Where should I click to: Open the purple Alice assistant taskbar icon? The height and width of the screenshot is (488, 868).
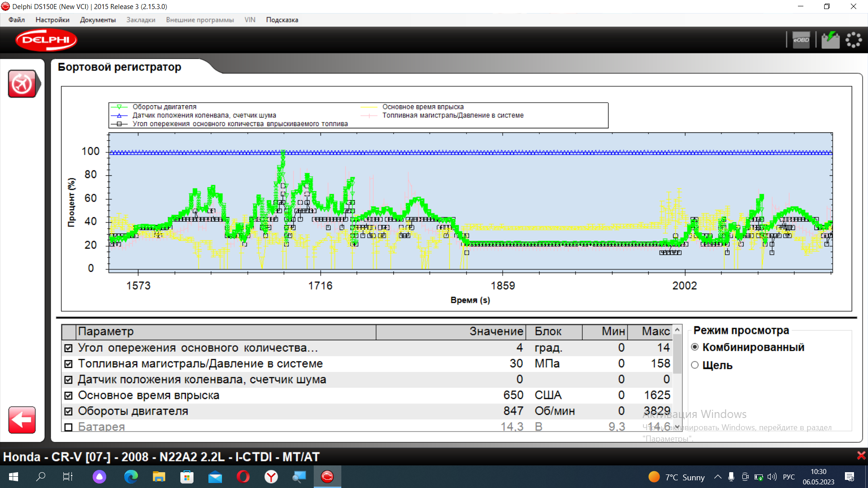pyautogui.click(x=99, y=477)
